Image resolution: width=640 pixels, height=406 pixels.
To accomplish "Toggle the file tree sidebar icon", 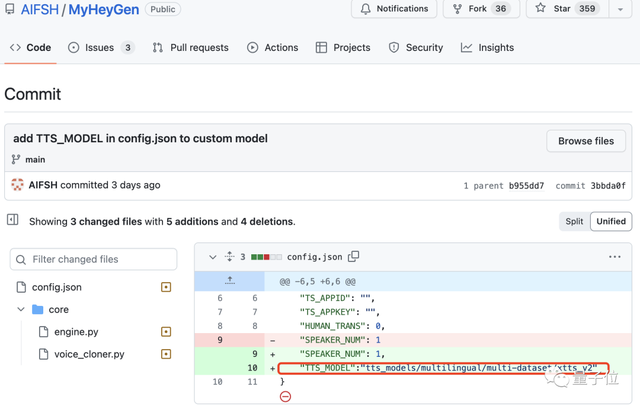I will (13, 220).
